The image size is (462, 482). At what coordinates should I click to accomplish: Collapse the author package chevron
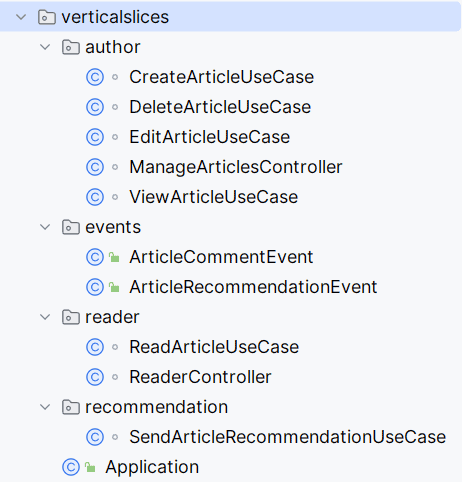pyautogui.click(x=45, y=47)
